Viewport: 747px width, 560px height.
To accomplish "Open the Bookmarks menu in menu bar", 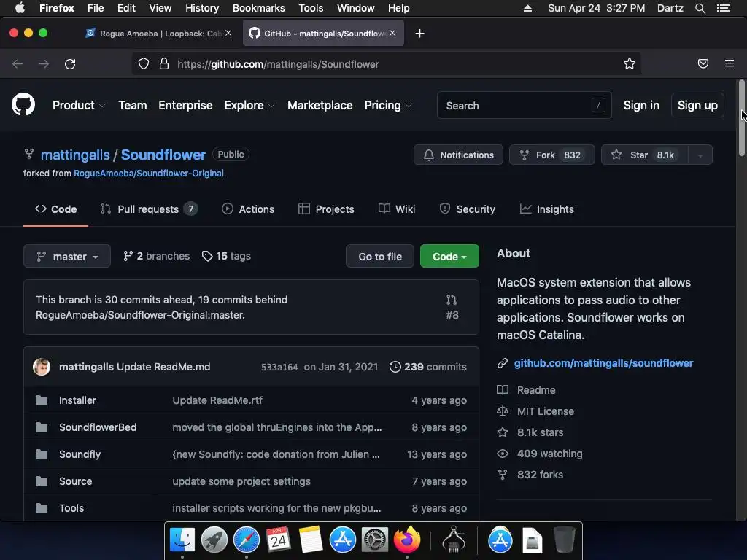I will (x=259, y=8).
